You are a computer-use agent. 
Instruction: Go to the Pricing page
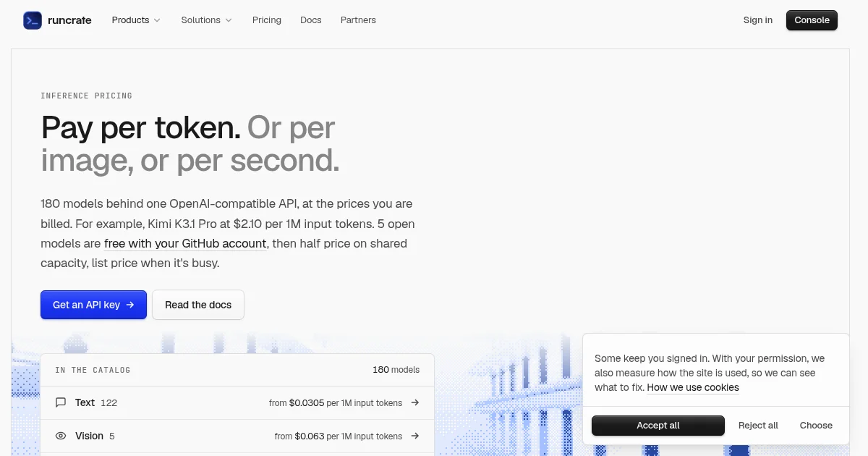(267, 20)
